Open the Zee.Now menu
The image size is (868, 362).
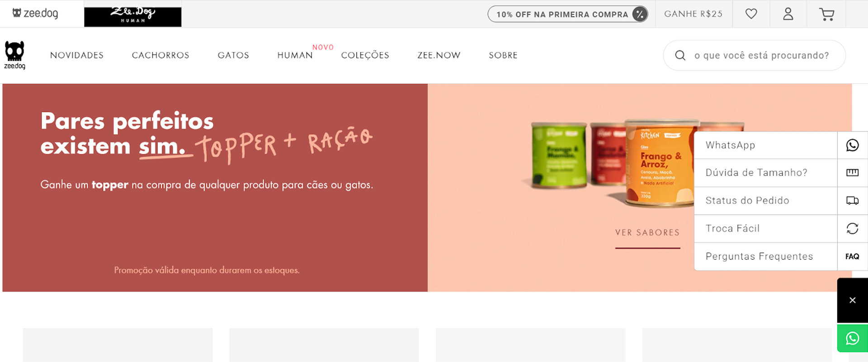pos(439,55)
